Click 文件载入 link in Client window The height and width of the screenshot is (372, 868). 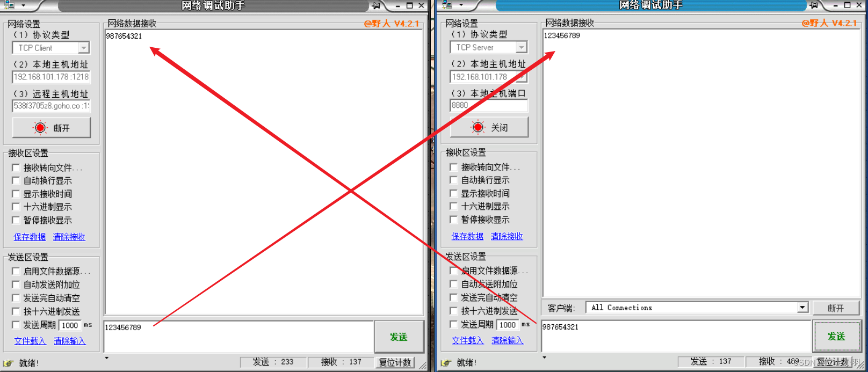click(x=30, y=341)
